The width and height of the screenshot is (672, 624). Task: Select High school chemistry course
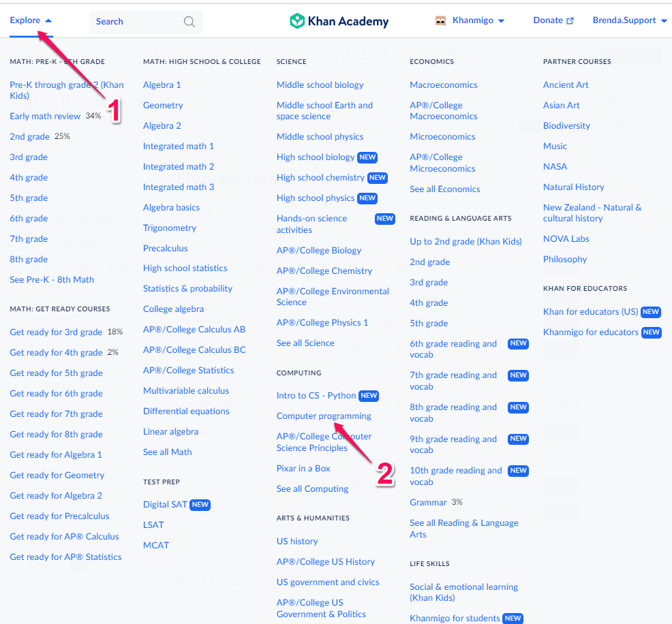[320, 178]
